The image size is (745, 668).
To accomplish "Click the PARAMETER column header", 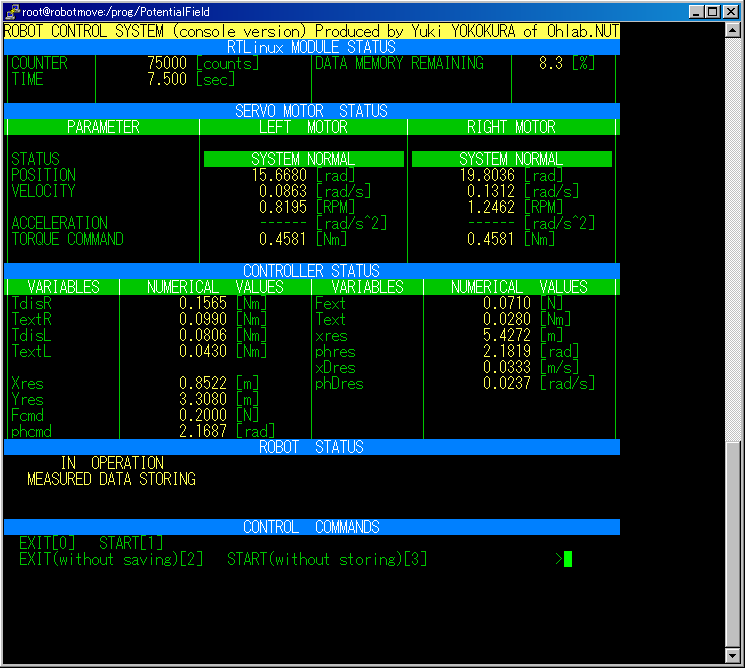I will [103, 127].
